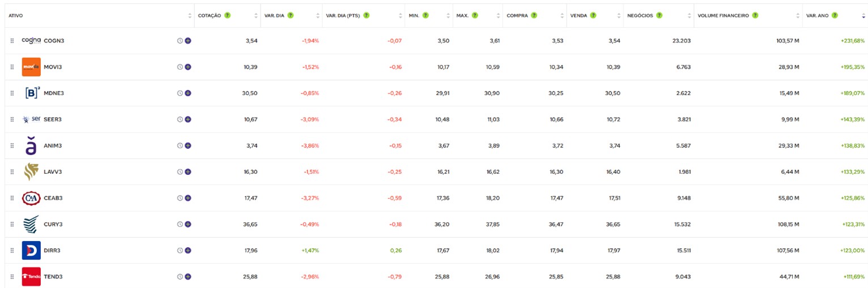Toggle sorting on the VAR. ANO column
The height and width of the screenshot is (288, 868).
click(x=863, y=16)
